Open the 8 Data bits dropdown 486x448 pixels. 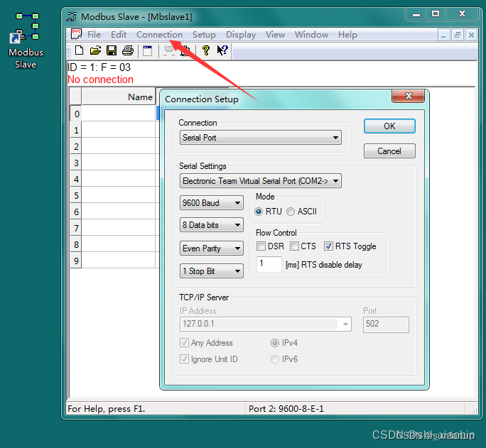coord(212,225)
